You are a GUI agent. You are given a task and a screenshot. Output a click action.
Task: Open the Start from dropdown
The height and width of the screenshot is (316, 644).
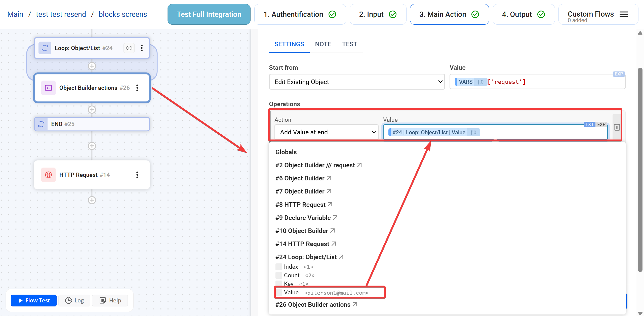tap(357, 82)
